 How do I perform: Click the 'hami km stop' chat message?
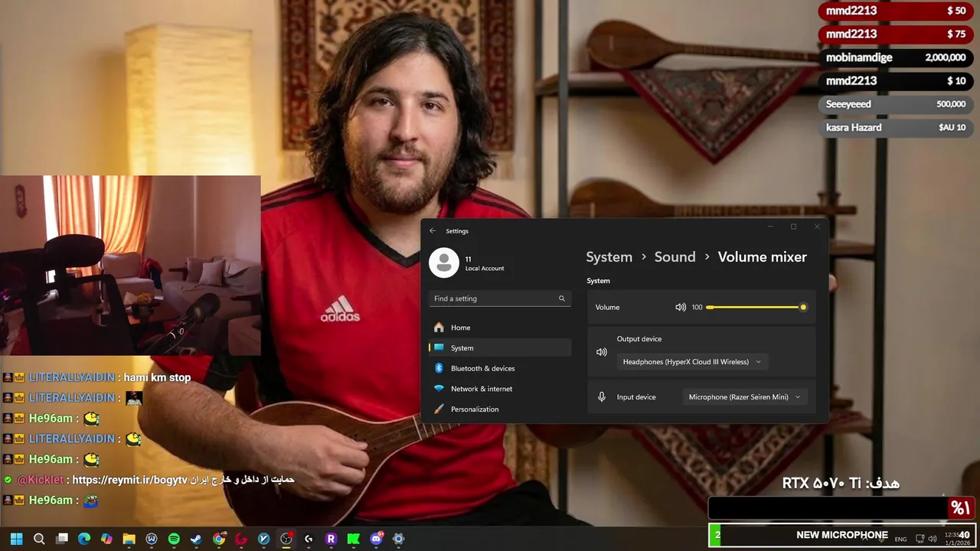[x=157, y=377]
